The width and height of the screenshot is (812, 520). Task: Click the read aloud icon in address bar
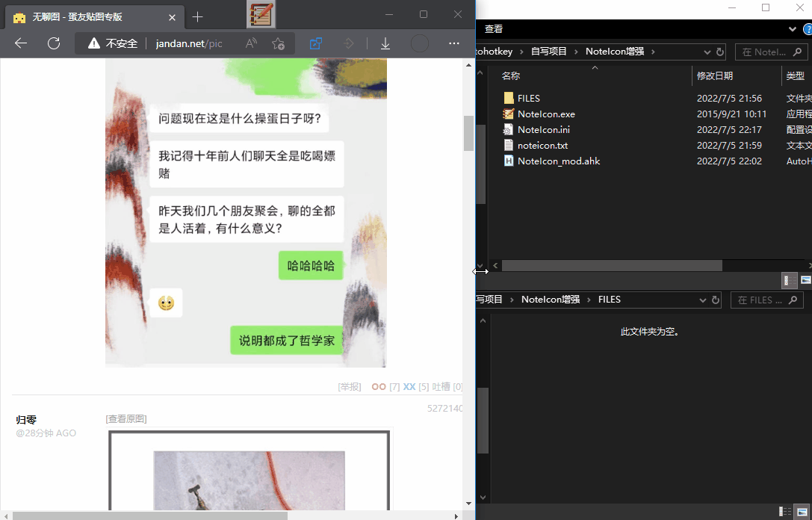pyautogui.click(x=251, y=43)
